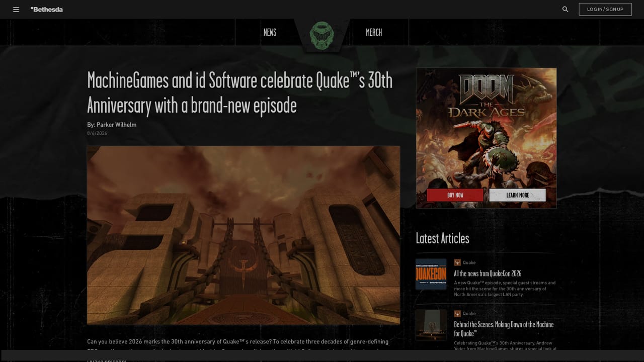The width and height of the screenshot is (644, 362).
Task: Click the Bethesda logo
Action: (x=47, y=10)
